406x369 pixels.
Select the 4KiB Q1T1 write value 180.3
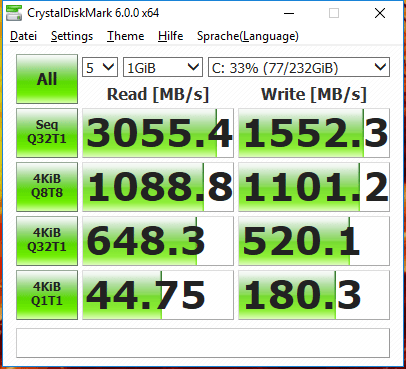click(314, 295)
